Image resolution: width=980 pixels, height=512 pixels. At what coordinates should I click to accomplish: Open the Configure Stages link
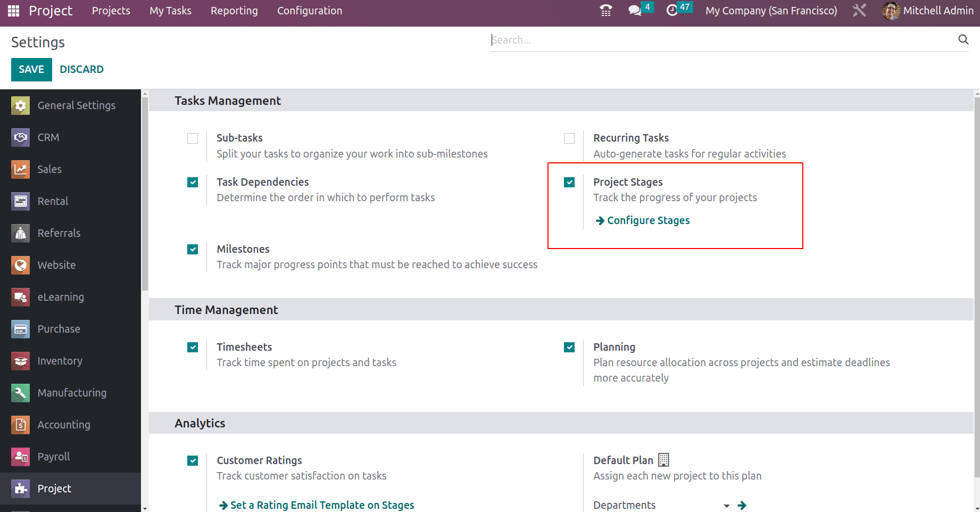(x=648, y=220)
